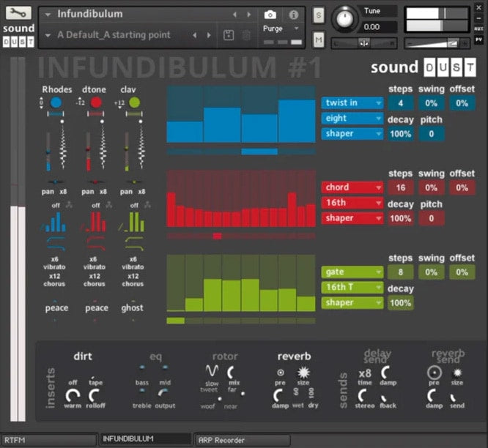Click the Purge menu button
Image resolution: width=488 pixels, height=448 pixels.
click(x=282, y=29)
